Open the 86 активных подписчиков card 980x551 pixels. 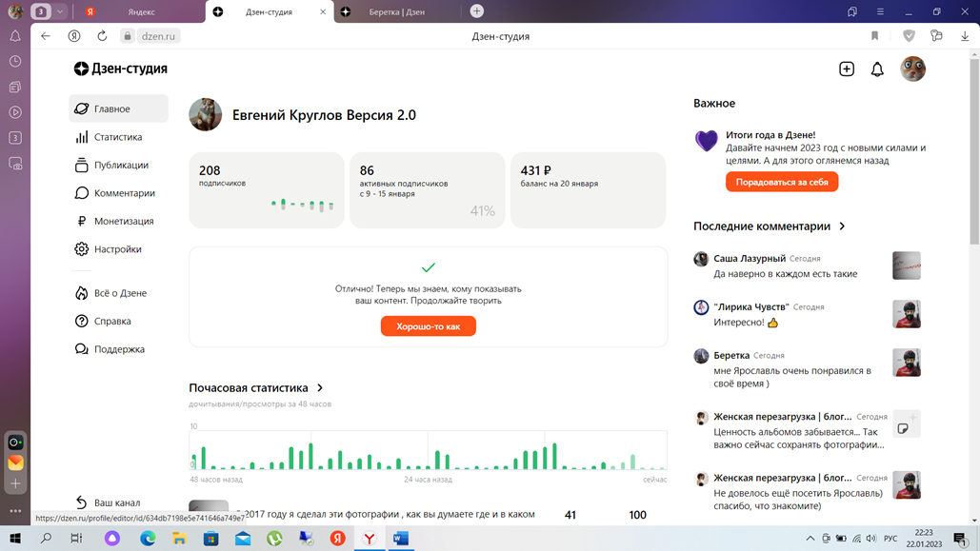click(x=428, y=190)
